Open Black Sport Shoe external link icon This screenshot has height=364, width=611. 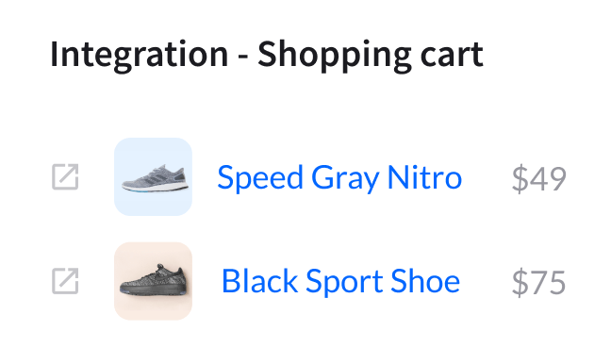[x=65, y=281]
